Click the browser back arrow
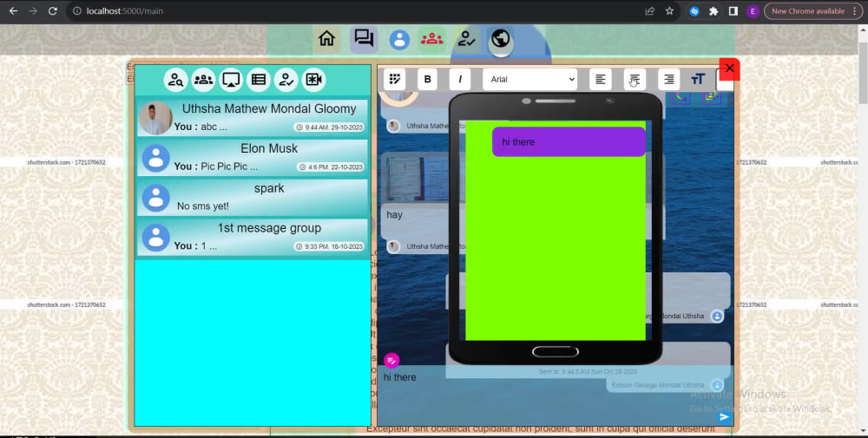Viewport: 868px width, 438px height. tap(13, 11)
